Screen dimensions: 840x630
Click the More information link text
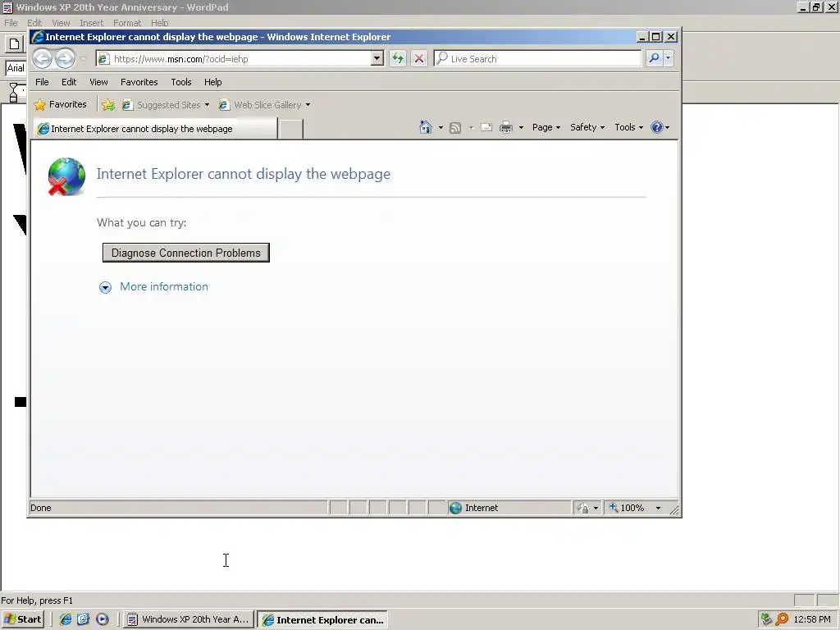coord(164,286)
